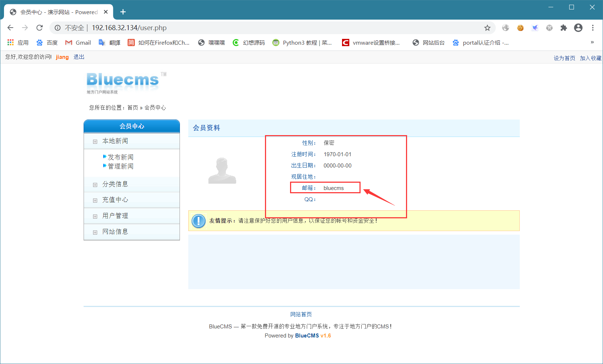Viewport: 603px width, 364px height.
Task: Open the 网站首页 footer link
Action: click(301, 314)
